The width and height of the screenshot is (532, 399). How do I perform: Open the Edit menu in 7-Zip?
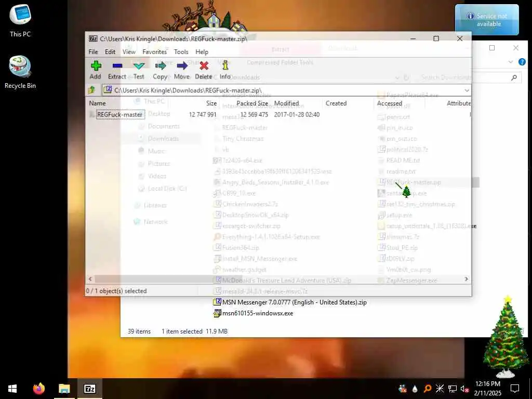pos(110,52)
